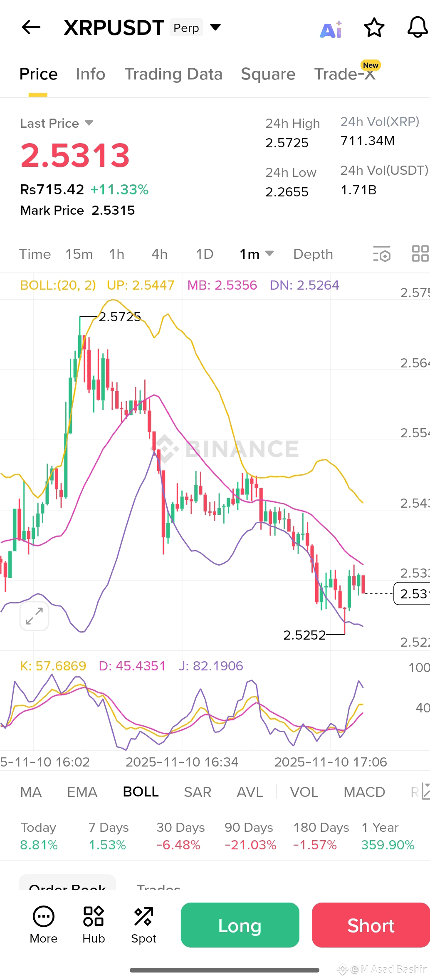Image resolution: width=430 pixels, height=980 pixels.
Task: Open the Trading Data tab
Action: click(x=173, y=74)
